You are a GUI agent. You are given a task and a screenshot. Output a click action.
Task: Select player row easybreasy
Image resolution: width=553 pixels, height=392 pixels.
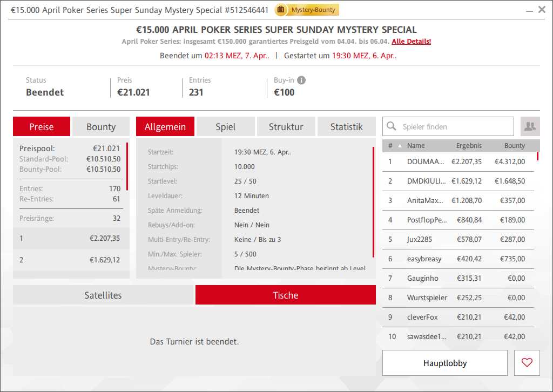point(458,259)
